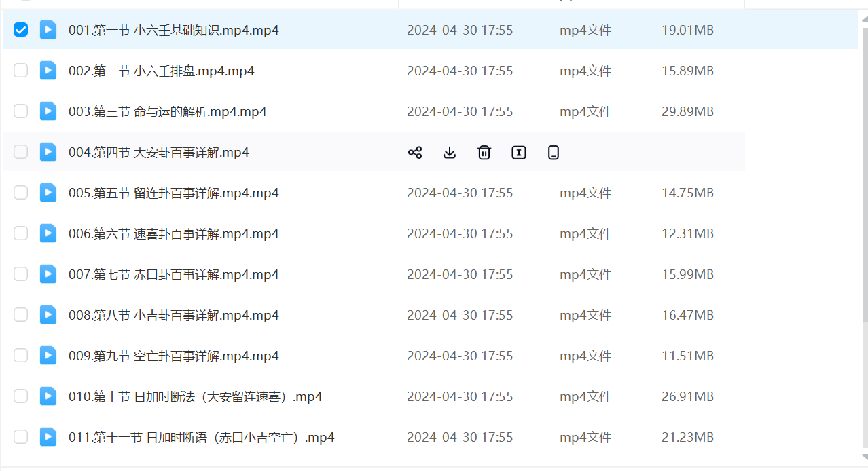868x471 pixels.
Task: Tick the checkbox for 002.第二节 小六壬排盘
Action: click(x=21, y=71)
